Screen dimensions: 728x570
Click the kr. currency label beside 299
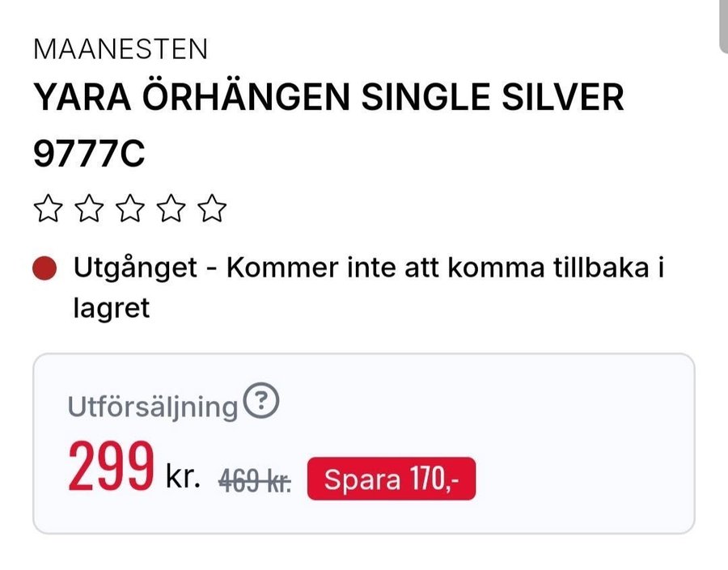point(184,477)
